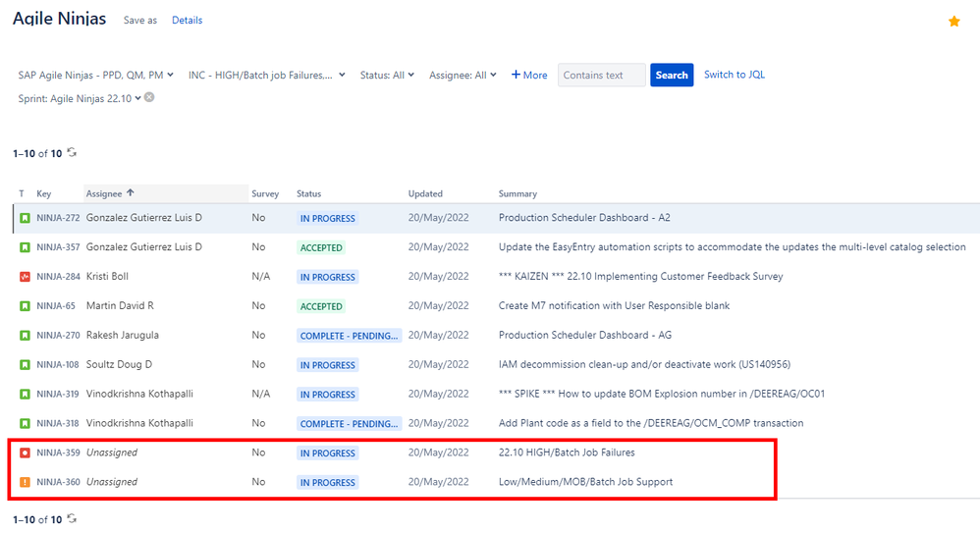The image size is (980, 533).
Task: Open the filter Details link
Action: [x=187, y=20]
